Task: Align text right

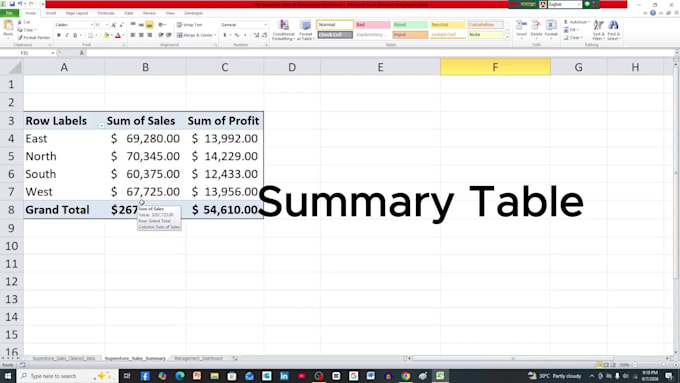Action: [149, 35]
